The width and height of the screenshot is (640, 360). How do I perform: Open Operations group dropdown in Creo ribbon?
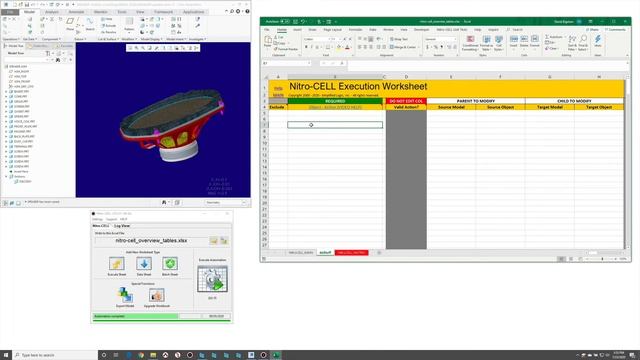point(11,39)
